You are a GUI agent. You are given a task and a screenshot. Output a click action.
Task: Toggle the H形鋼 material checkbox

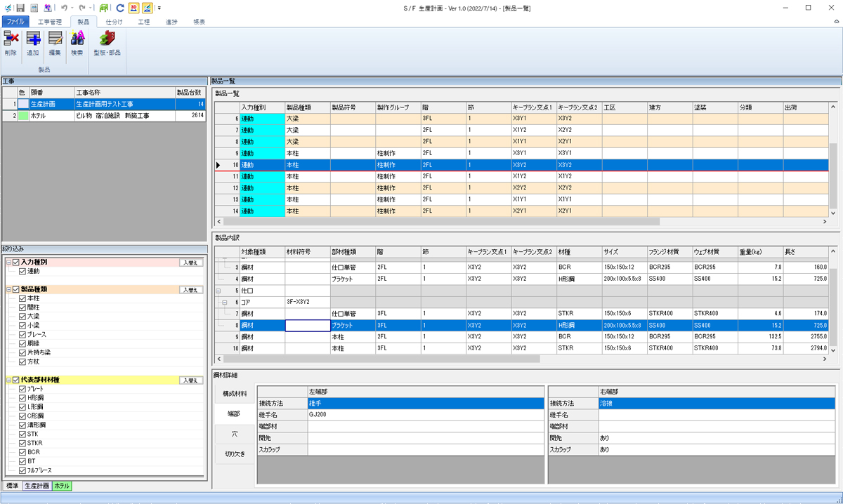[x=22, y=397]
